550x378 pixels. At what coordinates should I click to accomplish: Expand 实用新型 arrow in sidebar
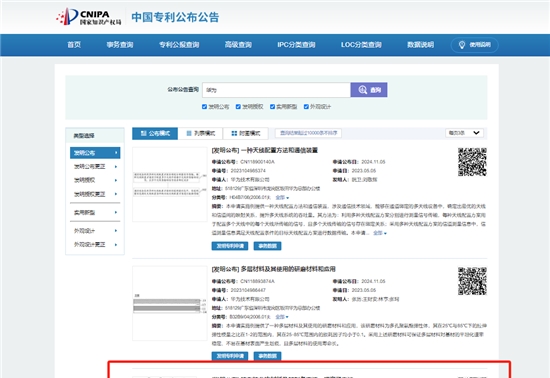pos(116,212)
